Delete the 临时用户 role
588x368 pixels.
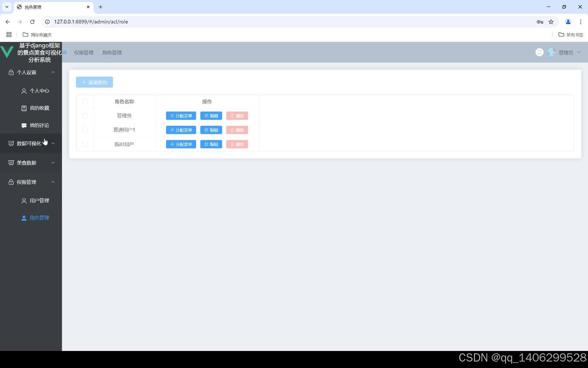click(x=237, y=144)
